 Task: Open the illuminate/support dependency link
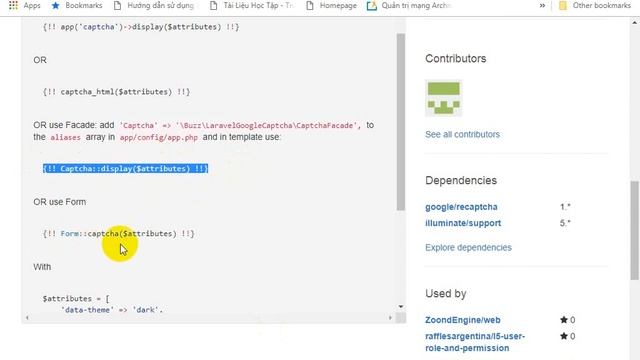pos(463,223)
